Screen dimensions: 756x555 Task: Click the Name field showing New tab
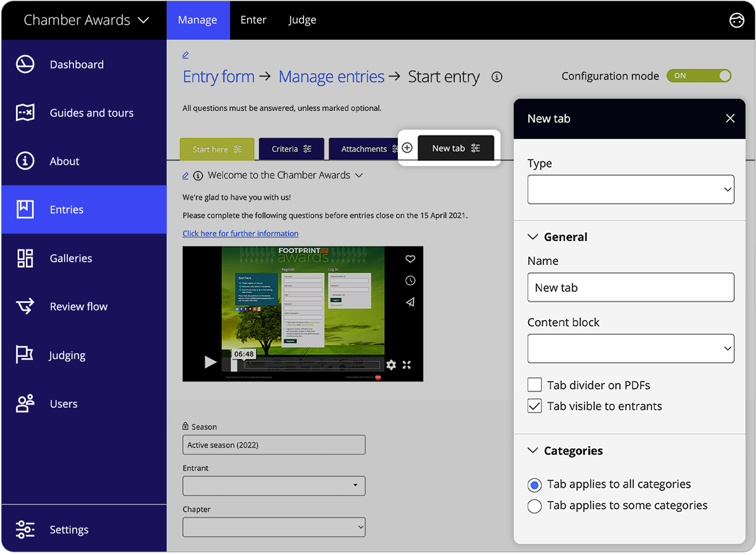pos(631,287)
